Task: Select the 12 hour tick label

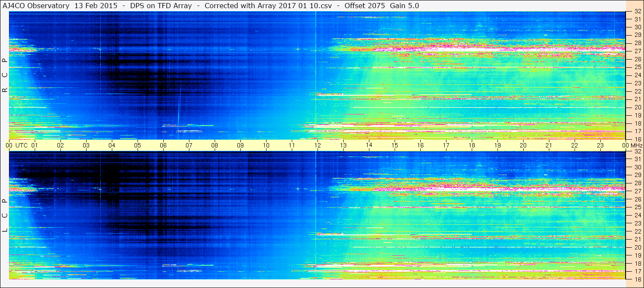Action: (318, 145)
